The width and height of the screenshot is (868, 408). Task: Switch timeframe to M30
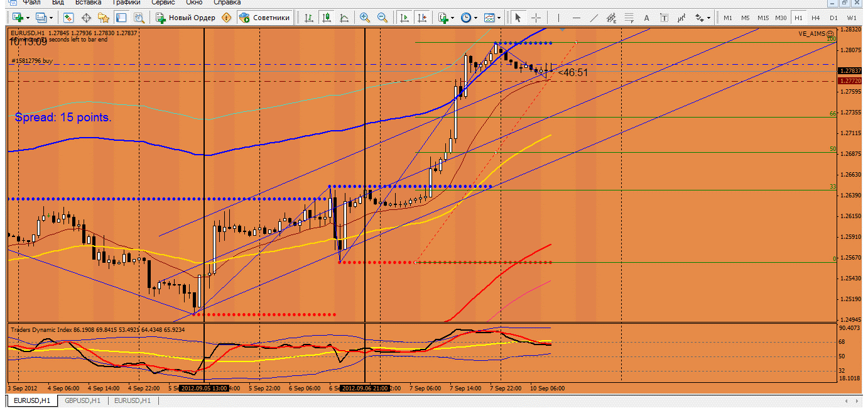point(780,18)
